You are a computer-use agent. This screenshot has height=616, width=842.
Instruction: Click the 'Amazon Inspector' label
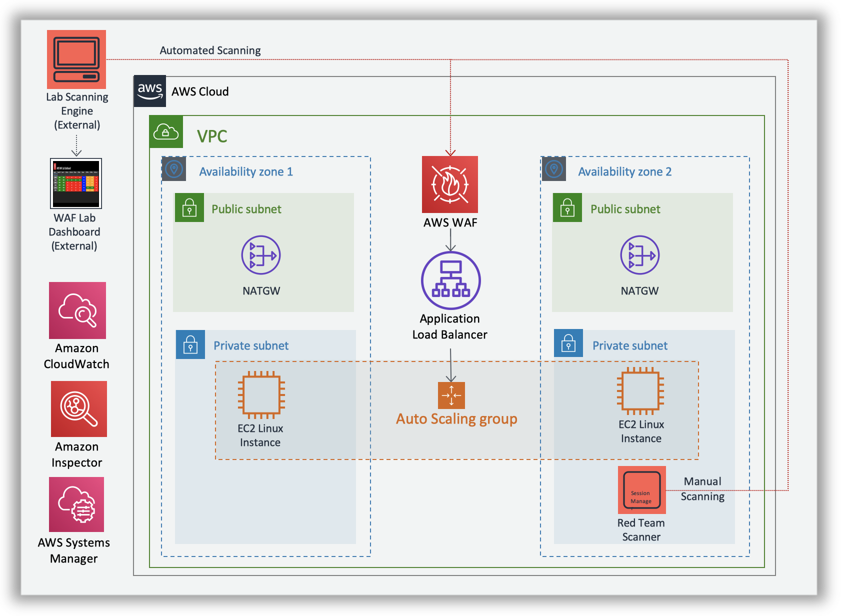[x=77, y=454]
